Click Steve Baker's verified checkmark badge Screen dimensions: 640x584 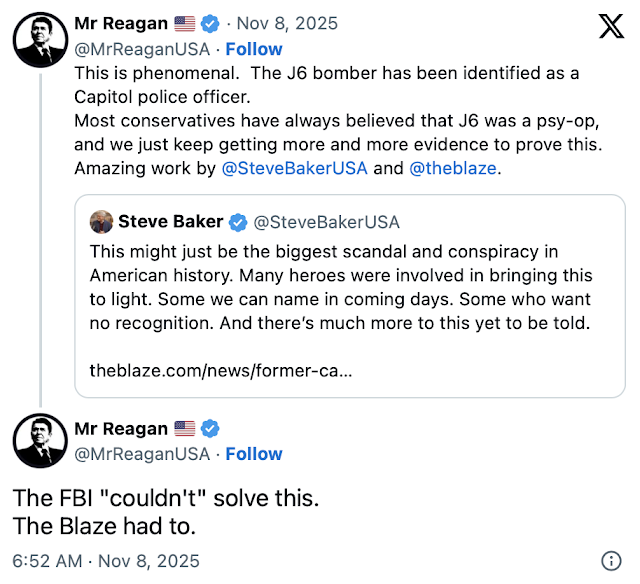click(239, 222)
